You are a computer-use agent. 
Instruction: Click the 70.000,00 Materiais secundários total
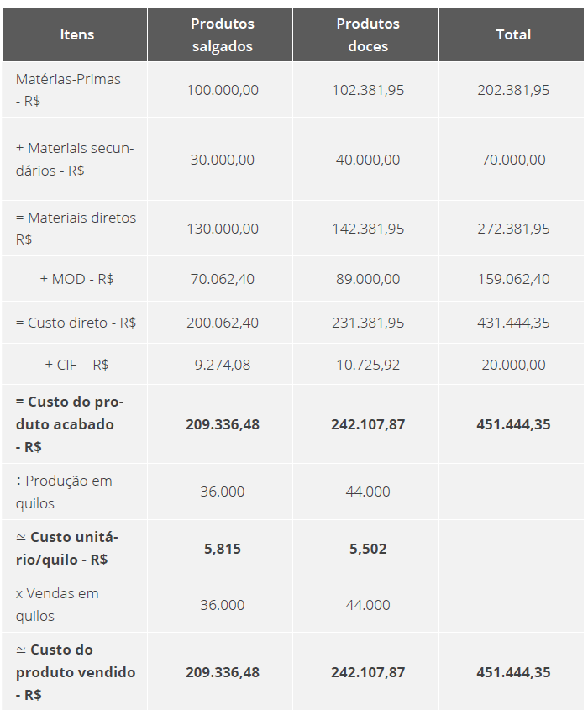click(513, 160)
